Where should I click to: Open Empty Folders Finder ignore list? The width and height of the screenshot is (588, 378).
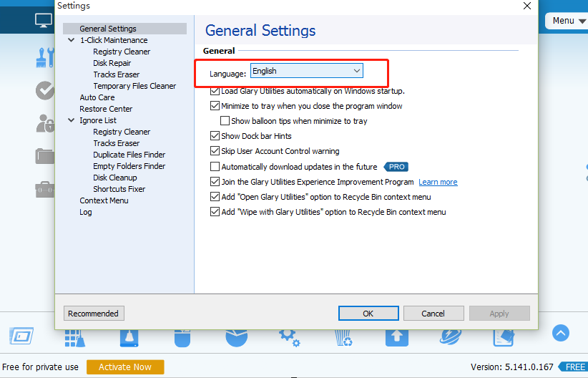click(x=129, y=166)
